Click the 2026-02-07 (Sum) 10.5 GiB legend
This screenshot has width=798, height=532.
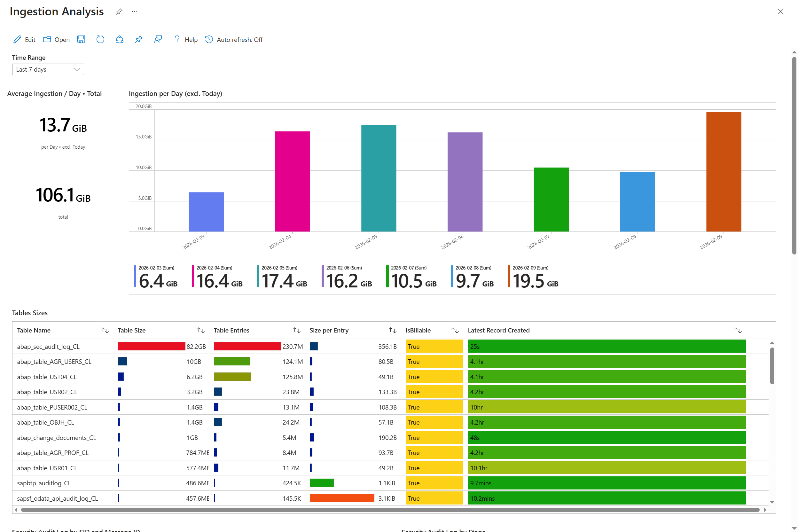[x=411, y=277]
